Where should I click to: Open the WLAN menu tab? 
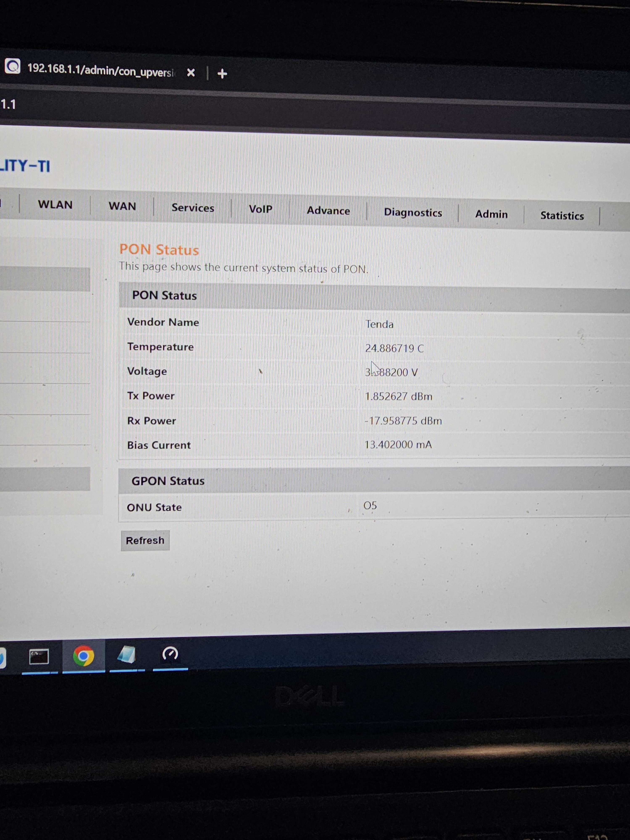click(x=55, y=205)
